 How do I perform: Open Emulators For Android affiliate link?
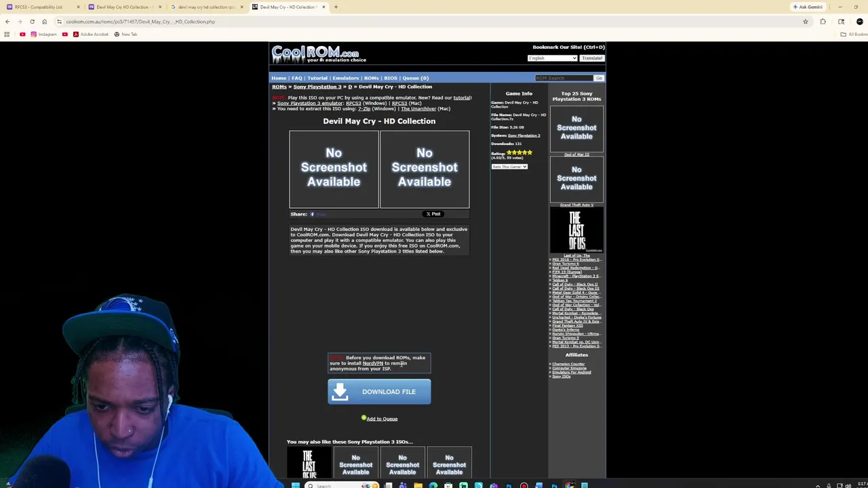click(571, 372)
